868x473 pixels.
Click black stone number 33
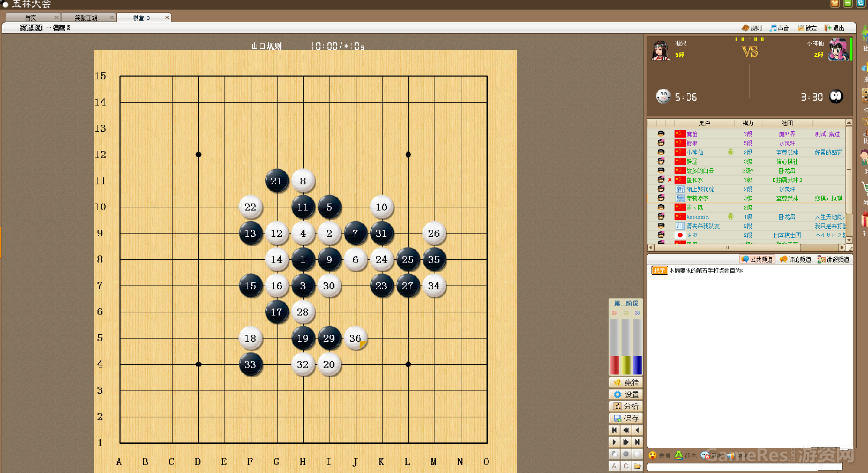coord(250,364)
